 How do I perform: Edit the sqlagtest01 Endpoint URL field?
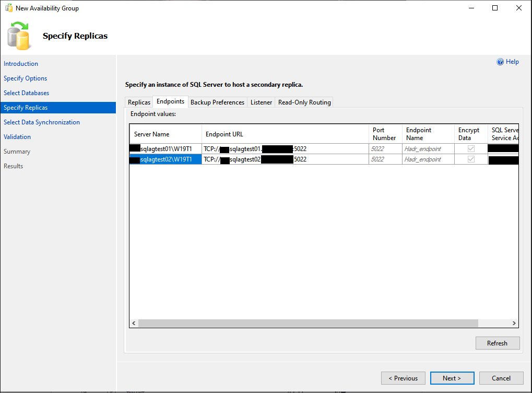286,149
